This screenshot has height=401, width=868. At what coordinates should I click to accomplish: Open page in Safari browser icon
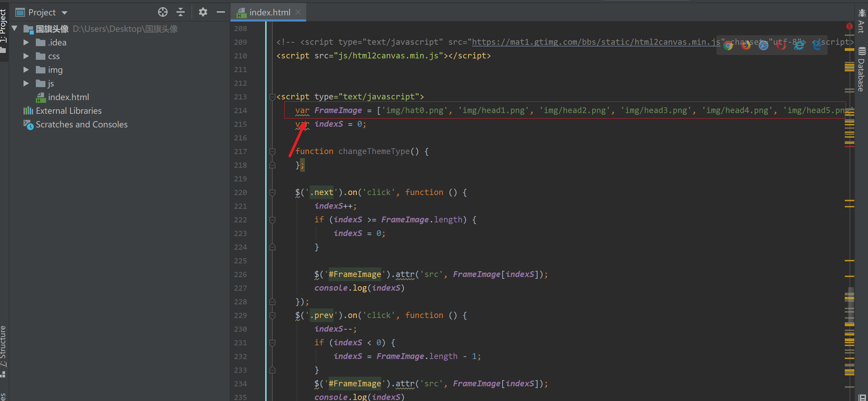763,45
